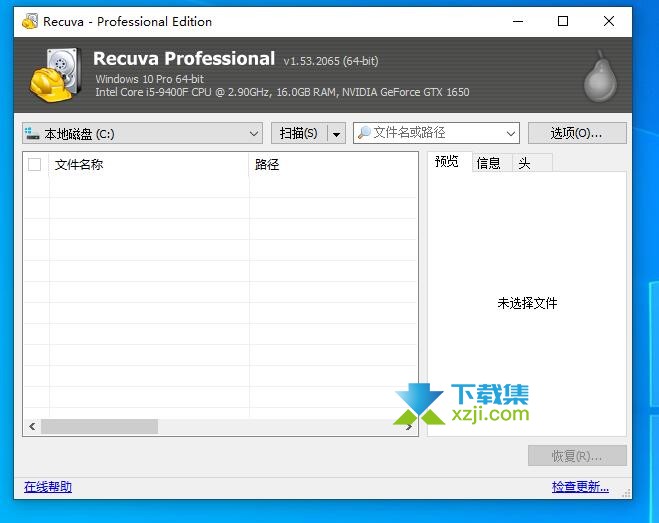Click the local disk C: drive icon
This screenshot has height=523, width=659.
coord(32,133)
